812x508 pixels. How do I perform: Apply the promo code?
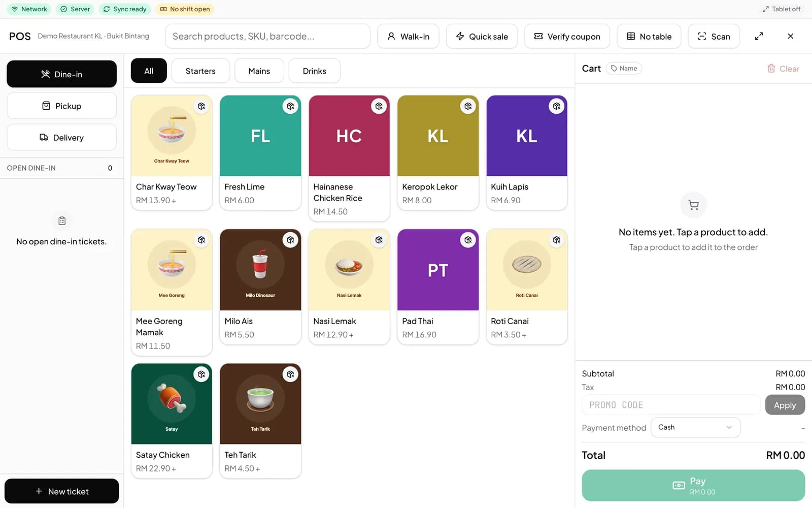785,405
